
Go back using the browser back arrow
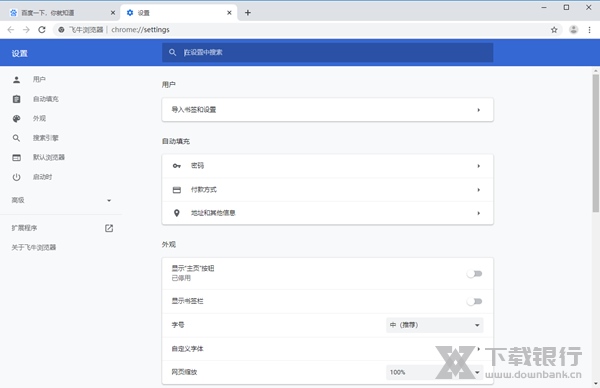point(11,29)
